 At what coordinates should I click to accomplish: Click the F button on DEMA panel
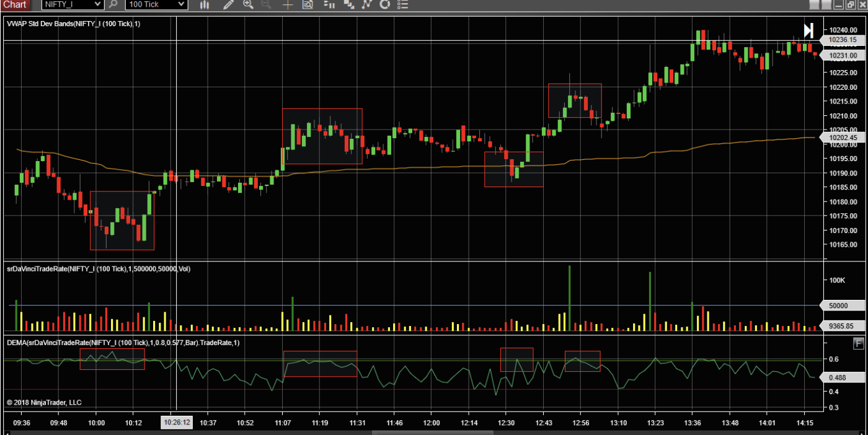click(859, 343)
